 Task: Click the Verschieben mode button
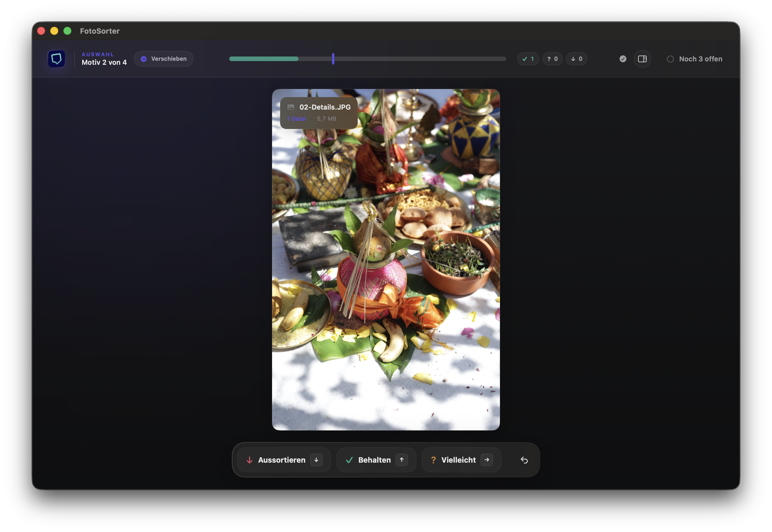[x=163, y=59]
